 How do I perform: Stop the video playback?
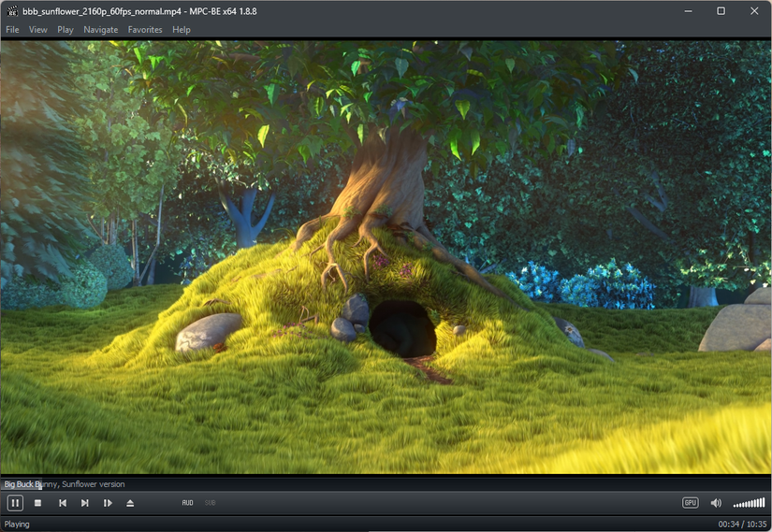(38, 503)
